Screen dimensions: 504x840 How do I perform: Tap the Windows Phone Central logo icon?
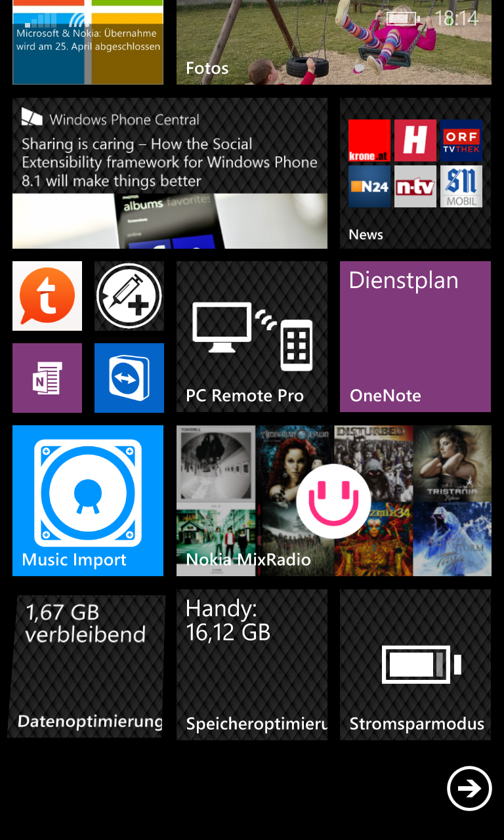pyautogui.click(x=32, y=118)
